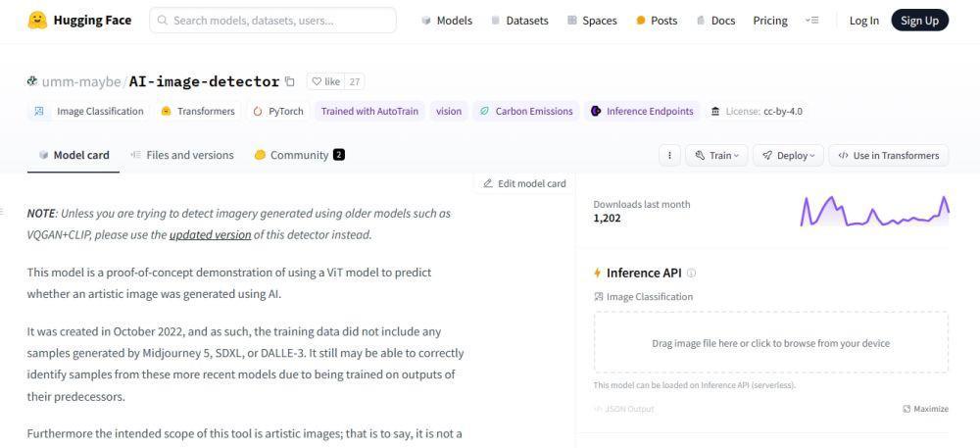The image size is (980, 448).
Task: Click the AI-image-detector model title
Action: pos(204,81)
